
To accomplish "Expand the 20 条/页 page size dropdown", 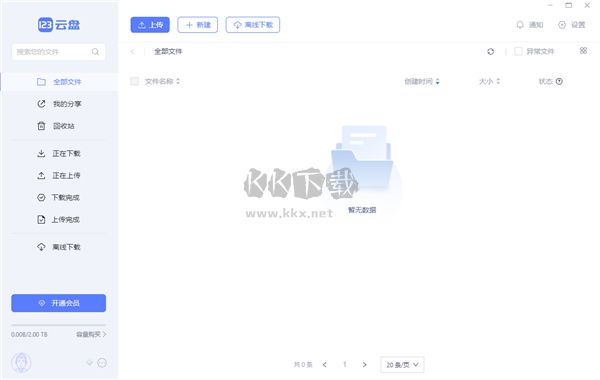I will (x=402, y=365).
